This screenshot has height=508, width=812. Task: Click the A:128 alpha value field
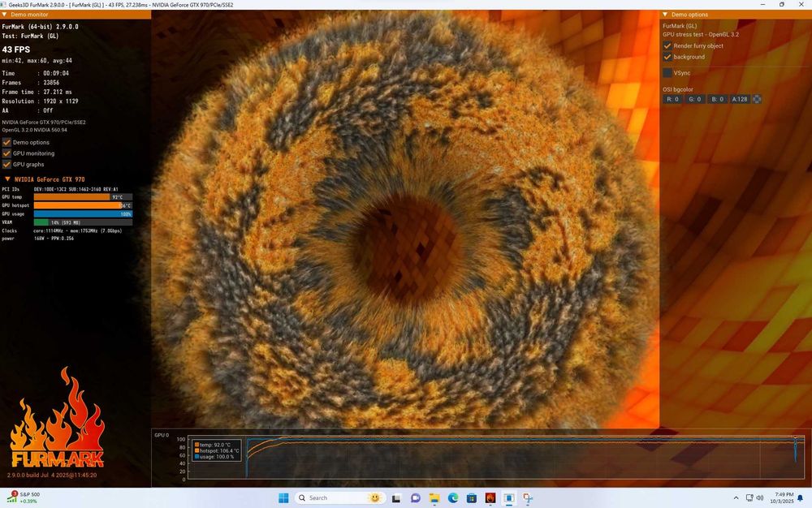coord(740,99)
